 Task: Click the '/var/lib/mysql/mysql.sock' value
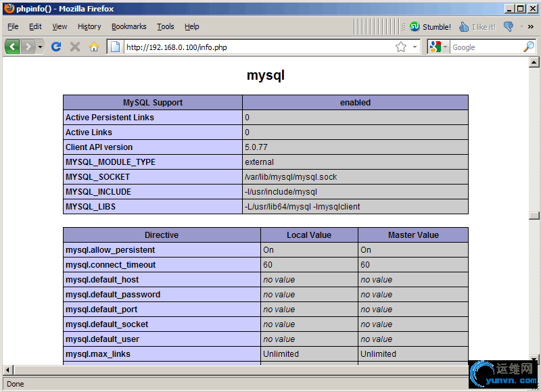point(291,177)
